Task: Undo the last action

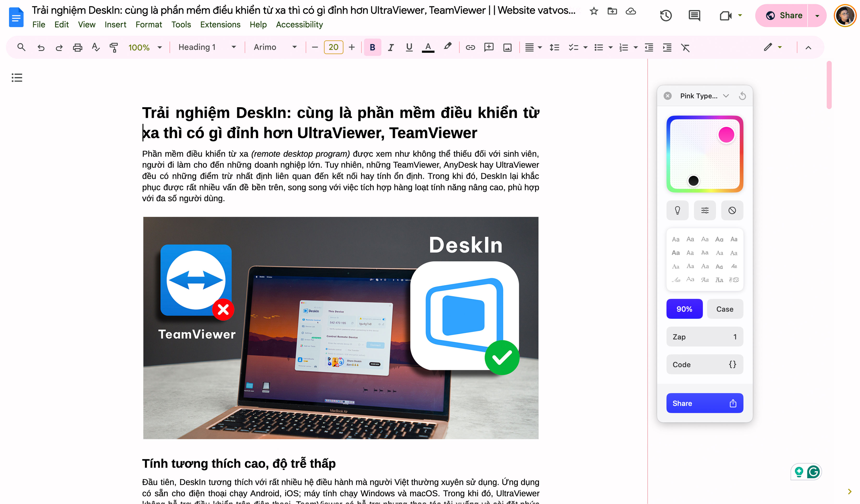Action: (x=41, y=47)
